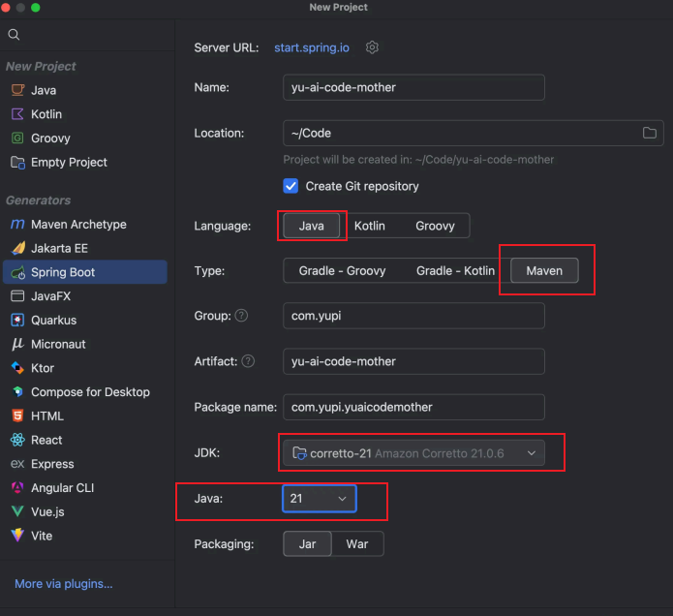Screen dimensions: 673x616
Task: Select Jar packaging
Action: pyautogui.click(x=307, y=544)
